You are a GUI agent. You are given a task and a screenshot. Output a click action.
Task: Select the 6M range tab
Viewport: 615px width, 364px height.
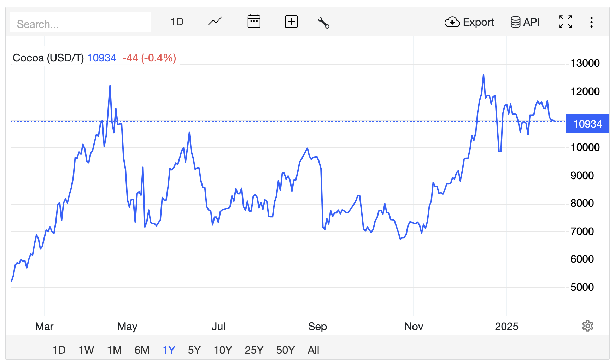(142, 350)
